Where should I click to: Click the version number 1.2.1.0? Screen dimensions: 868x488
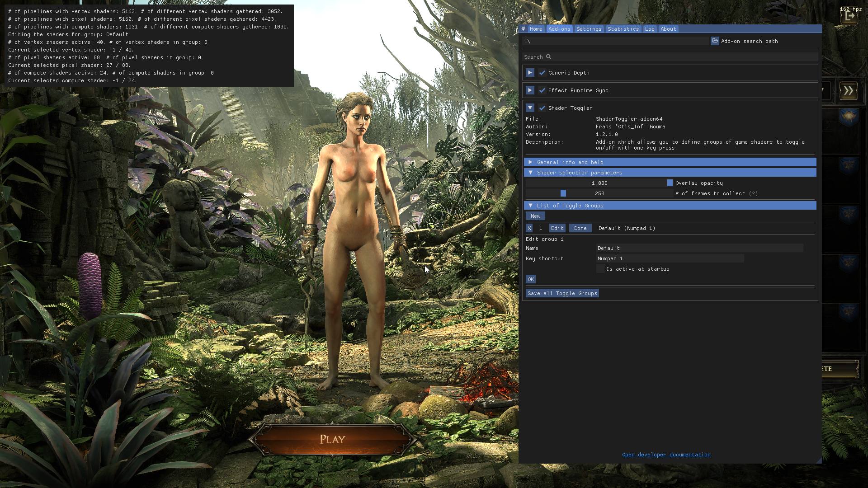(x=607, y=134)
